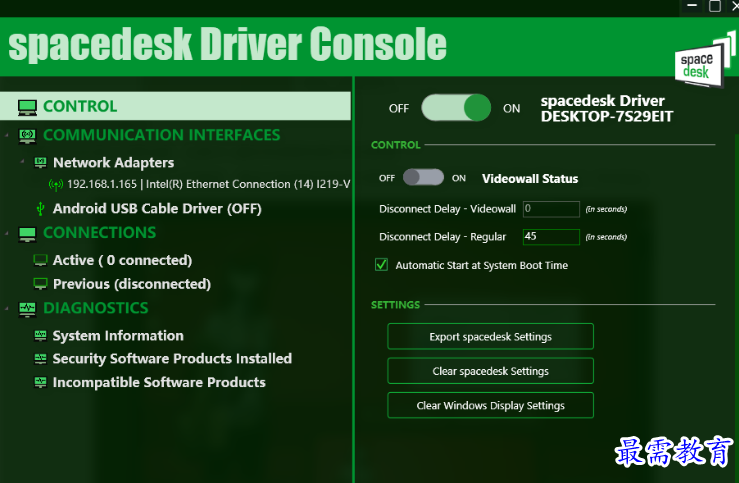Toggle the spacedesk Driver ON/OFF switch

(456, 108)
